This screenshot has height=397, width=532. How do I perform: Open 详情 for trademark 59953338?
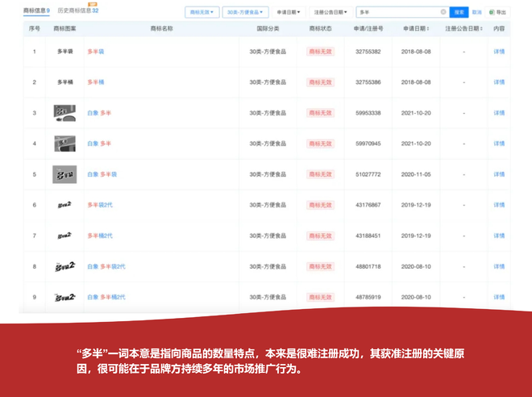[499, 113]
